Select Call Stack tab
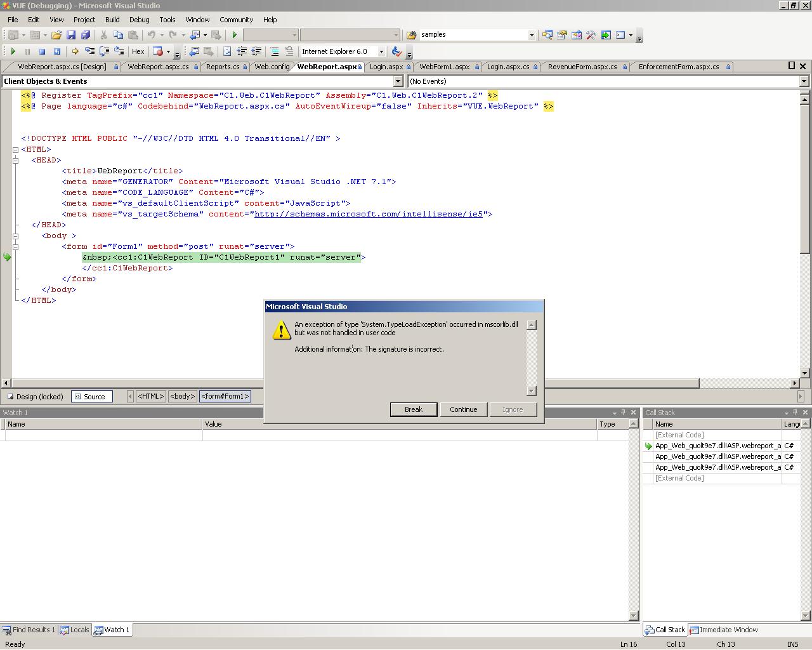 pos(665,630)
